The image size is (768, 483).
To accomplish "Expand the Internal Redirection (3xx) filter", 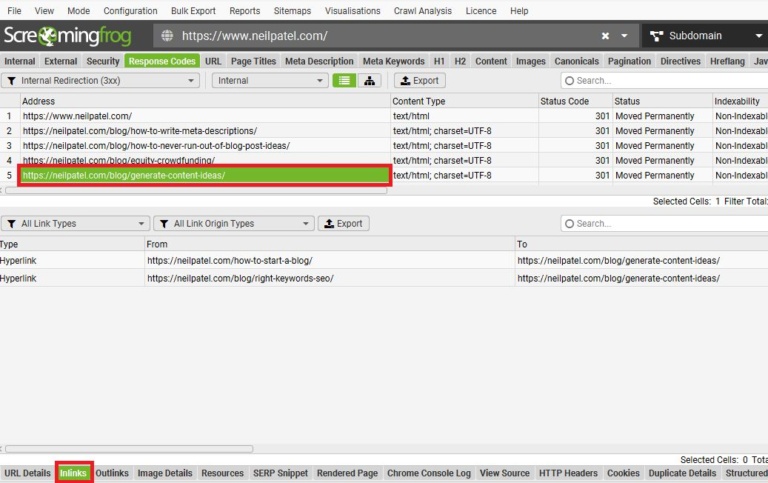I will click(100, 81).
